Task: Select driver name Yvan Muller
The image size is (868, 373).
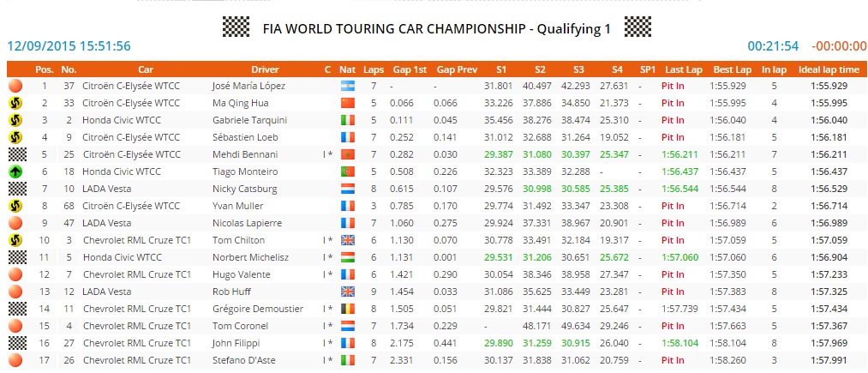Action: 235,206
